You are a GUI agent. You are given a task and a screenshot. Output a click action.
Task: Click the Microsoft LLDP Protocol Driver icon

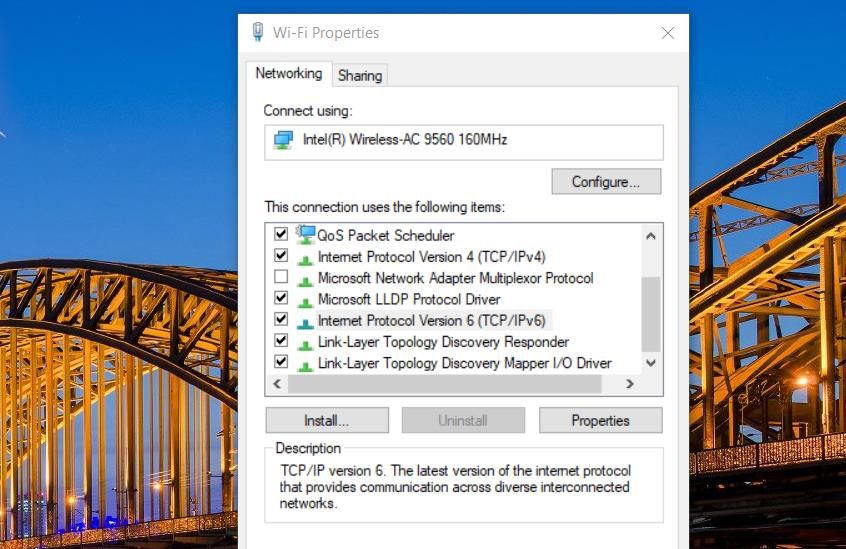coord(305,302)
